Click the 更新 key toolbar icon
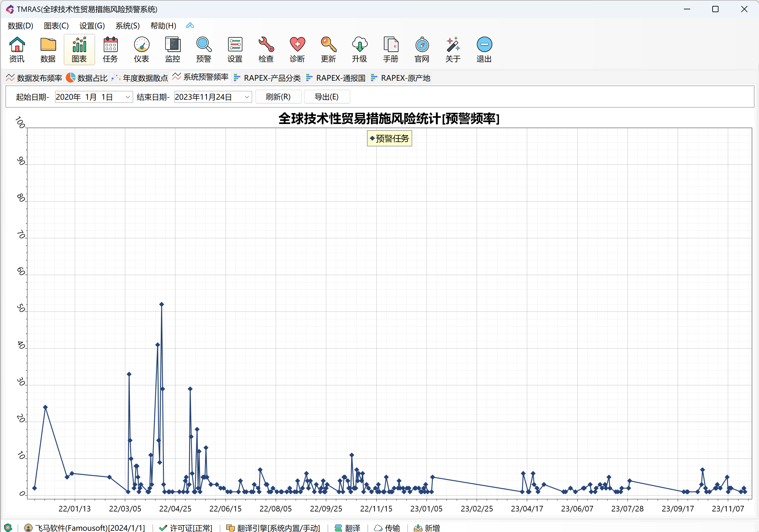 coord(328,50)
